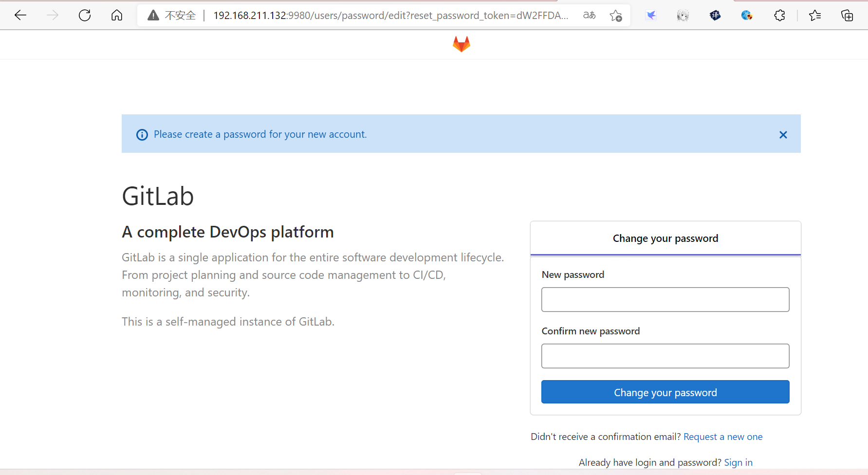This screenshot has width=868, height=475.
Task: Select the Change your password tab
Action: (x=665, y=238)
